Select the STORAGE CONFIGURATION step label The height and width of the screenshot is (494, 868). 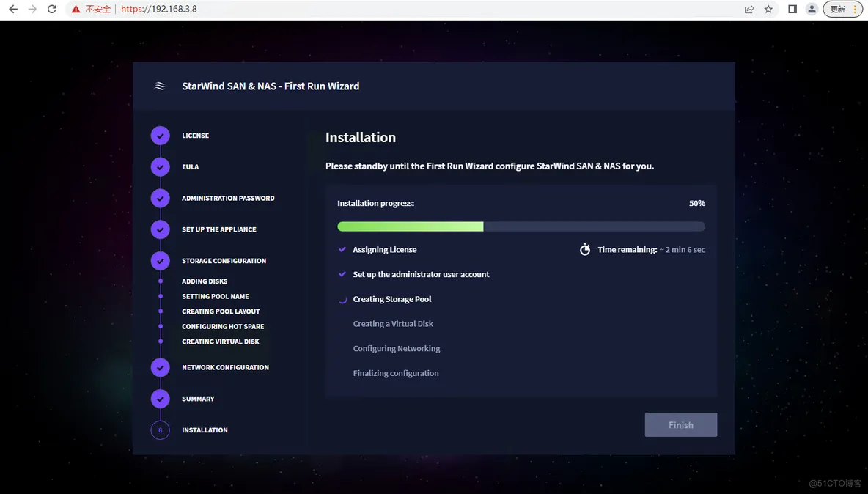pos(224,260)
